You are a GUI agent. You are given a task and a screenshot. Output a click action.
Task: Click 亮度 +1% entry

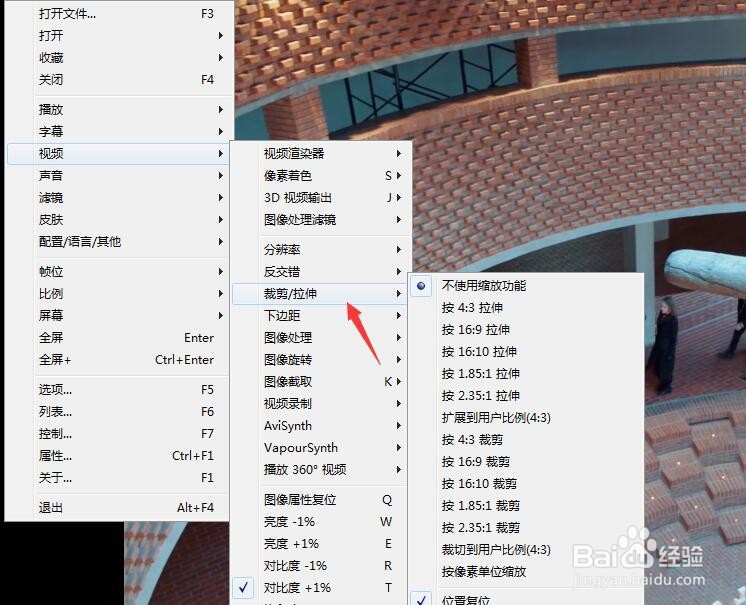coord(321,544)
